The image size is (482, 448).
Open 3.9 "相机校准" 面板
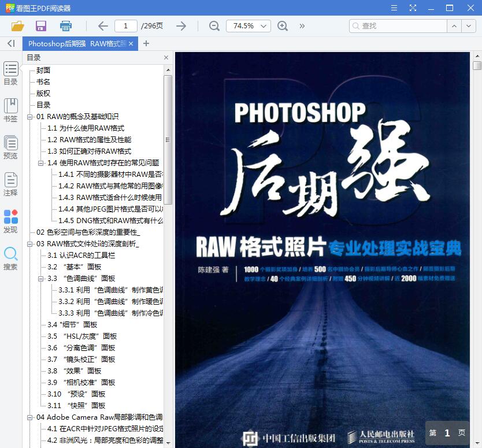tap(81, 383)
